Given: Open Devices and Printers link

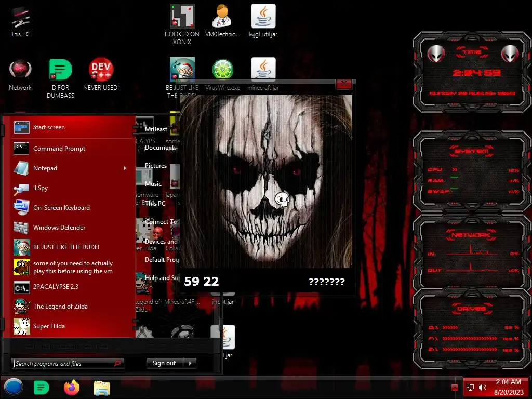Looking at the screenshot, I should tap(161, 242).
